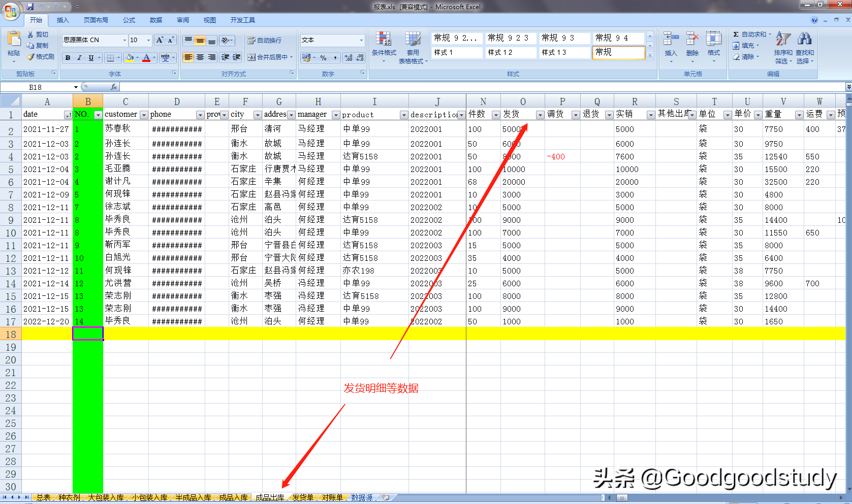The height and width of the screenshot is (504, 852).
Task: Switch to the 插入 (Insert) ribbon tab
Action: point(62,20)
